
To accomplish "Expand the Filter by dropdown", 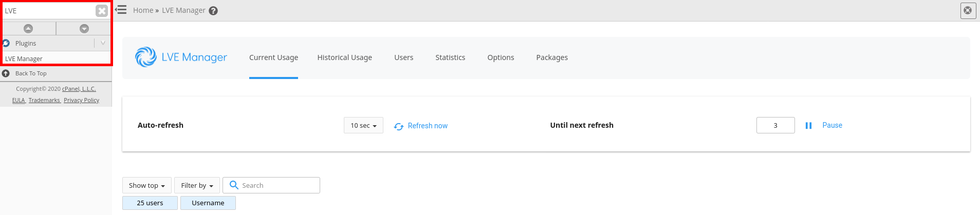I will pos(197,185).
